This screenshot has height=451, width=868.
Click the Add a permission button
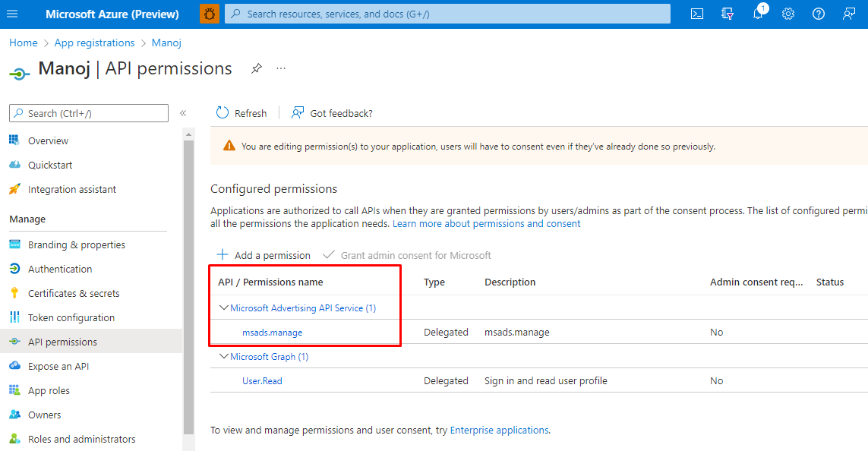click(264, 255)
